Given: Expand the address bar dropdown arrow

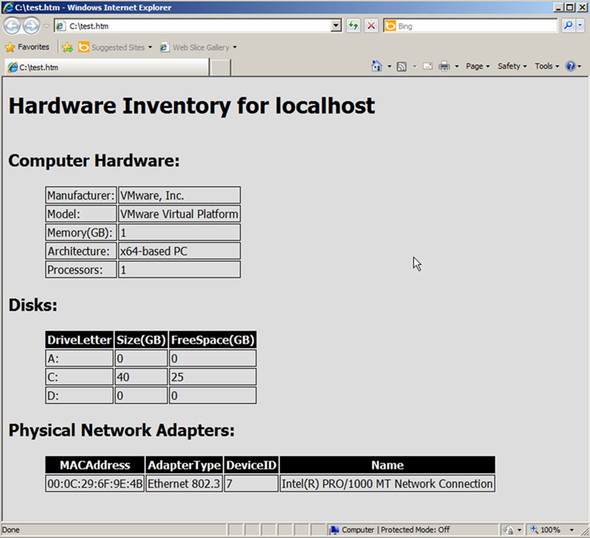Looking at the screenshot, I should [x=336, y=26].
